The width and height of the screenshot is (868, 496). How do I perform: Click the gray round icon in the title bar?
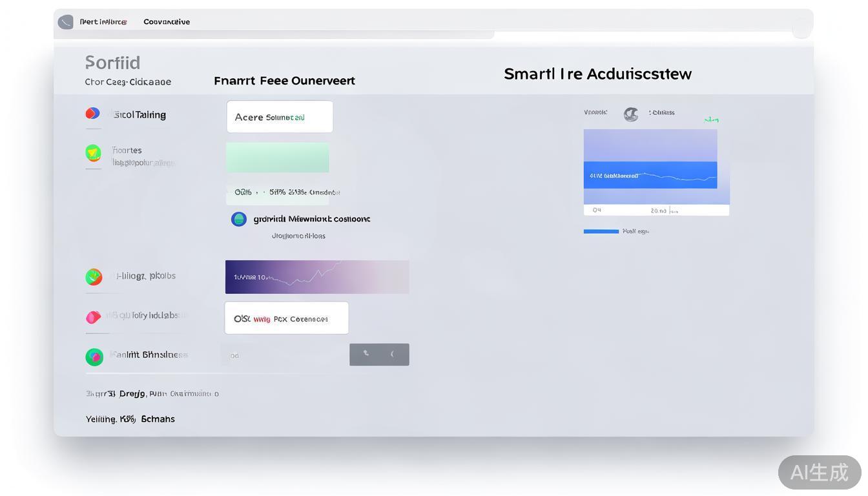(66, 23)
